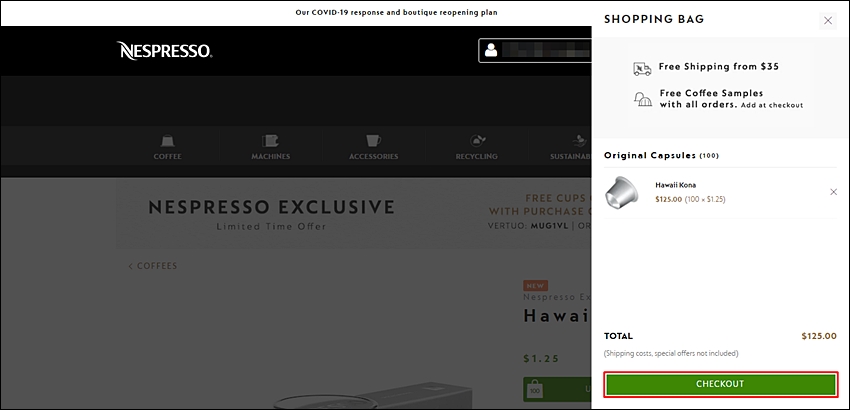Image resolution: width=850 pixels, height=410 pixels.
Task: Open the Sustainability menu
Action: pyautogui.click(x=570, y=147)
